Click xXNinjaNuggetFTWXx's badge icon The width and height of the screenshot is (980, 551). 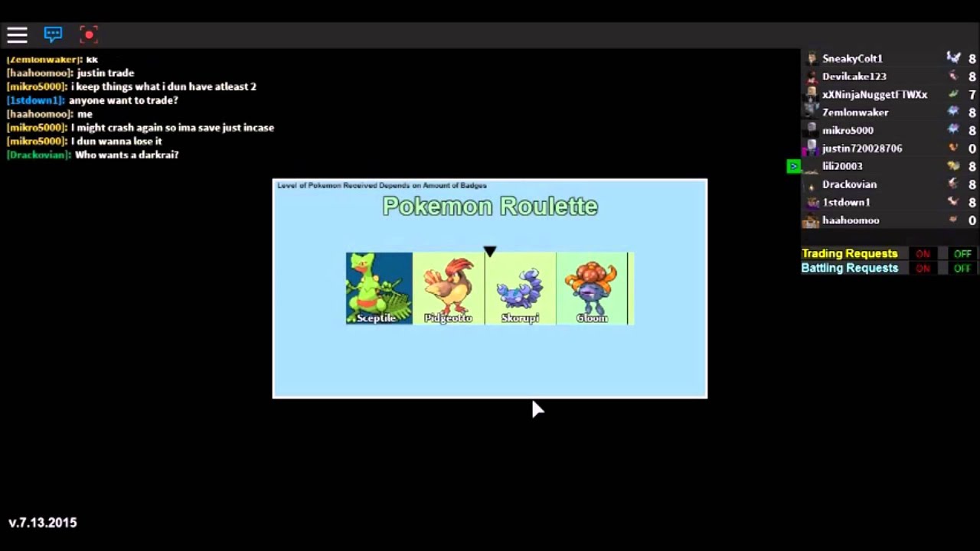[x=953, y=94]
